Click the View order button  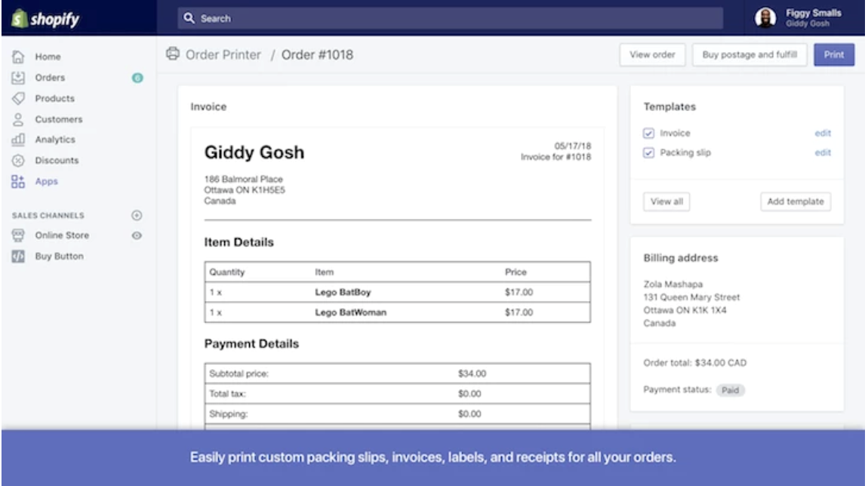[x=652, y=55]
